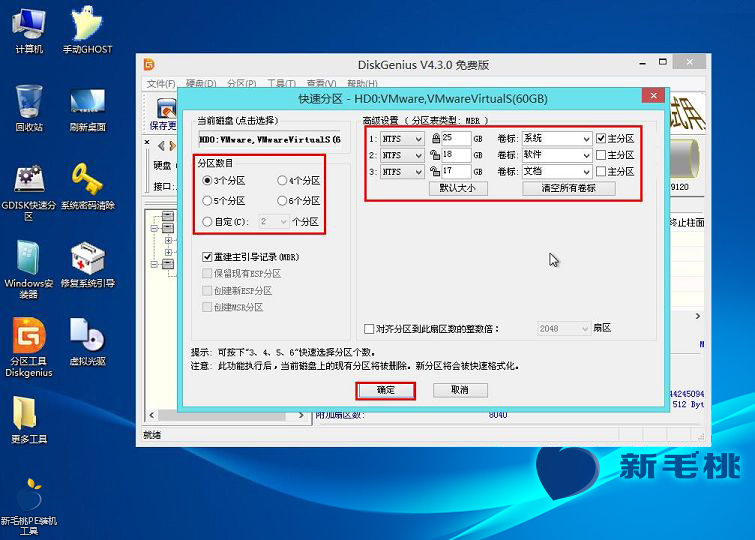Open the 更多工具 folder icon
755x540 pixels.
29,420
